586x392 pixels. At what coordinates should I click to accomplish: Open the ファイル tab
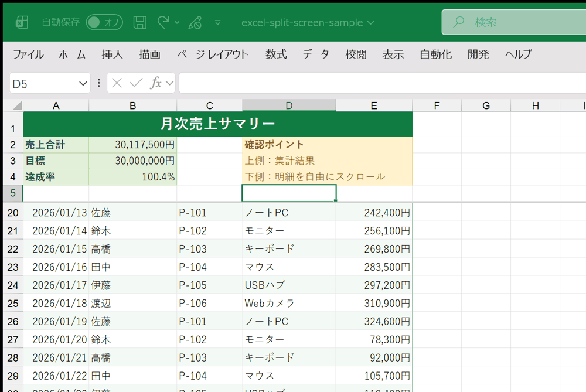(28, 54)
